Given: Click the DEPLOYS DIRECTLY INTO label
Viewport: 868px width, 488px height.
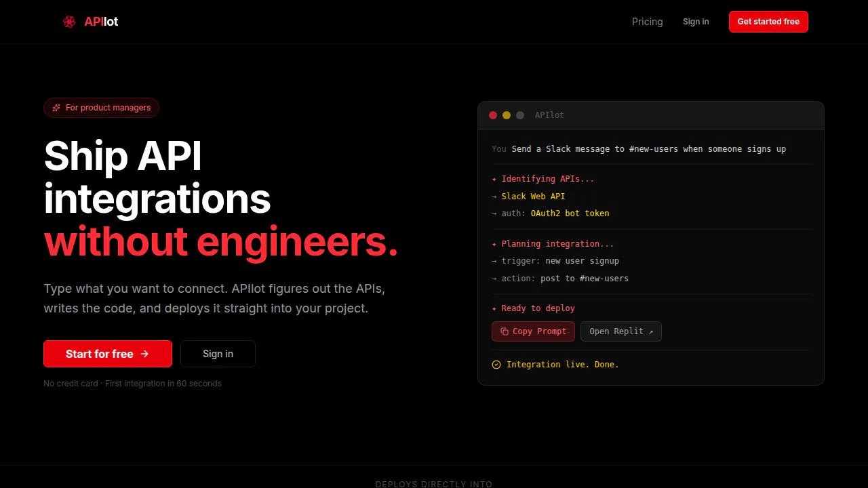Looking at the screenshot, I should coord(434,484).
